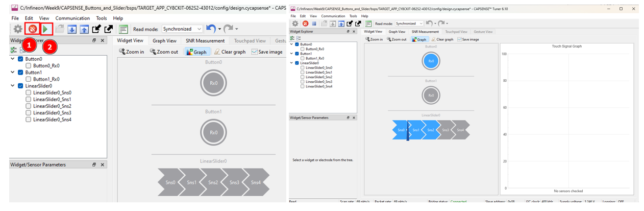
Task: Click the Connect icon in left window toolbar
Action: coord(32,29)
